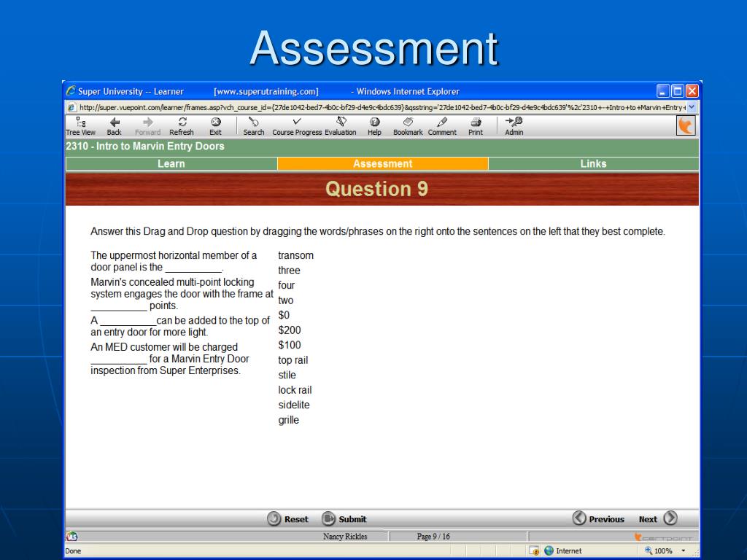
Task: Open the Evaluation tool
Action: [x=341, y=127]
